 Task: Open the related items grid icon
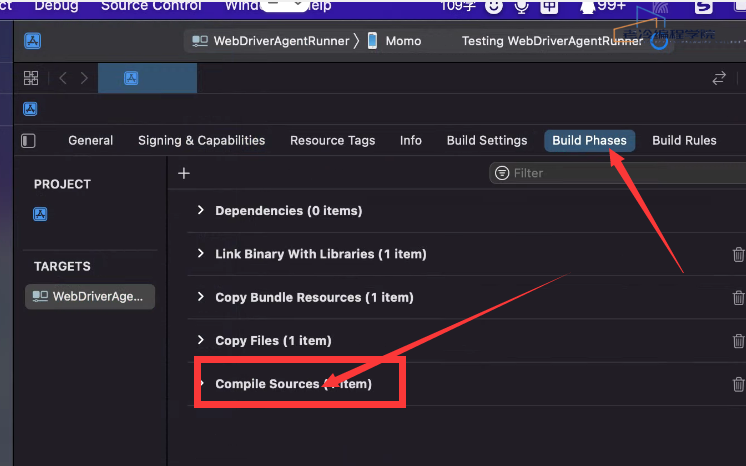pos(31,78)
